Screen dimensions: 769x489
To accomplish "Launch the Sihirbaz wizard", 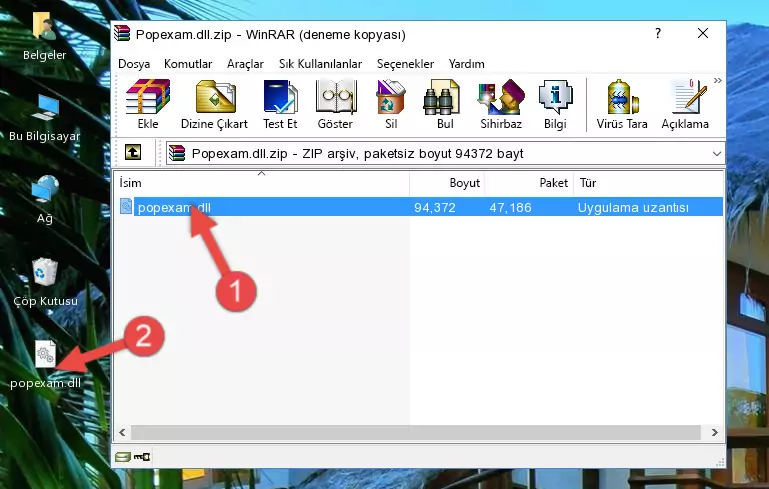I will [x=501, y=104].
